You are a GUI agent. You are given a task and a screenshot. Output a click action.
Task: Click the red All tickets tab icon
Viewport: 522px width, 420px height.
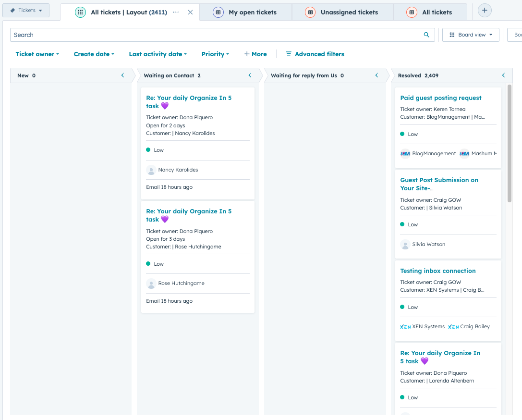(x=412, y=12)
